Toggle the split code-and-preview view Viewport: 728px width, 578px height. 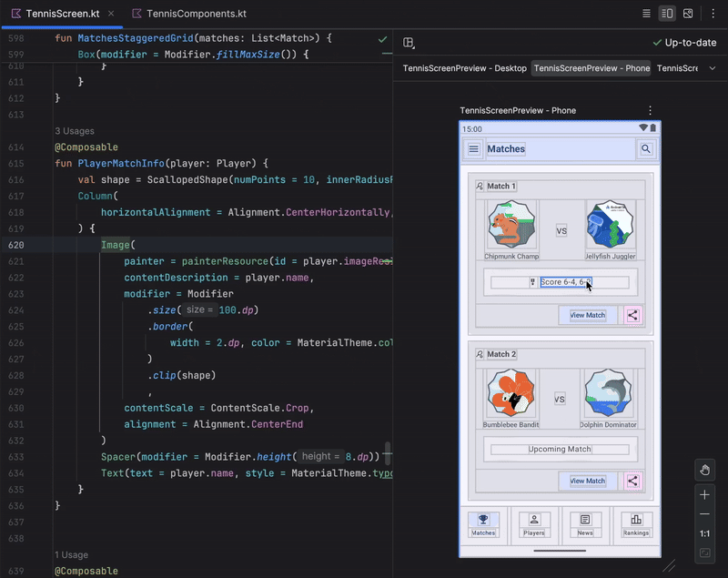tap(669, 13)
